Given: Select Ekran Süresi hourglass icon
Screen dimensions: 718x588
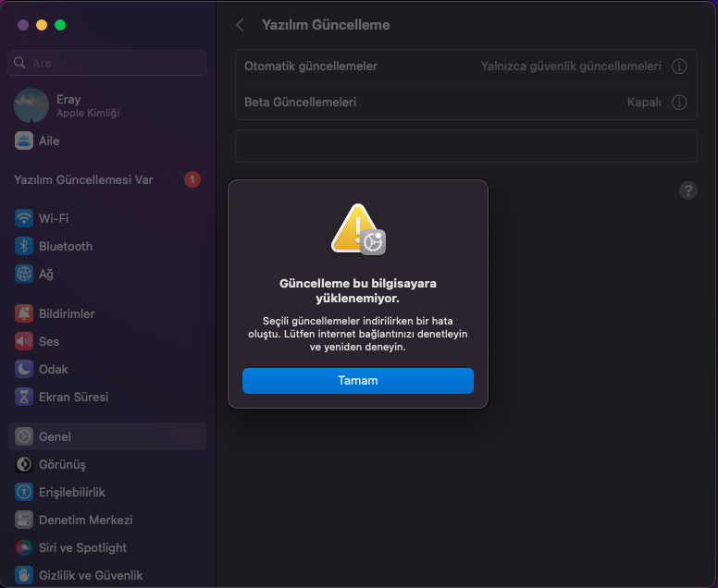Looking at the screenshot, I should click(x=24, y=398).
